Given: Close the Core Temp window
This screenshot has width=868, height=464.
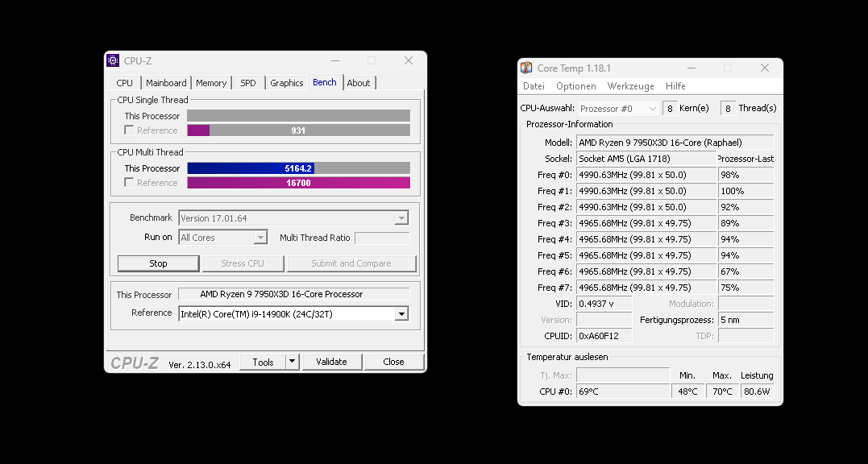Looking at the screenshot, I should [765, 68].
